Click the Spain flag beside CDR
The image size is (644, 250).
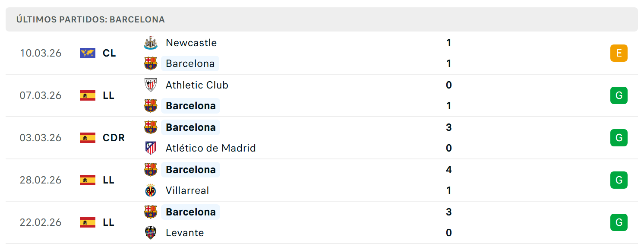click(88, 138)
